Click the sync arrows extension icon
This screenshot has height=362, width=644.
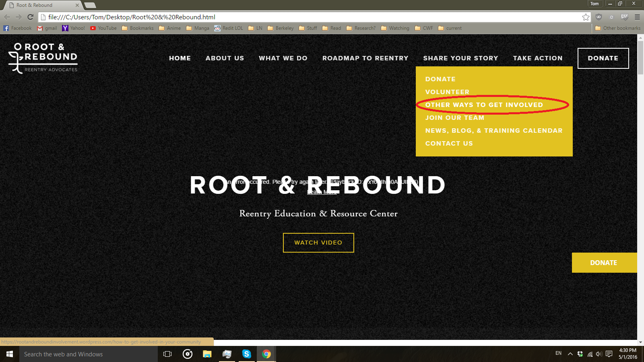point(611,17)
